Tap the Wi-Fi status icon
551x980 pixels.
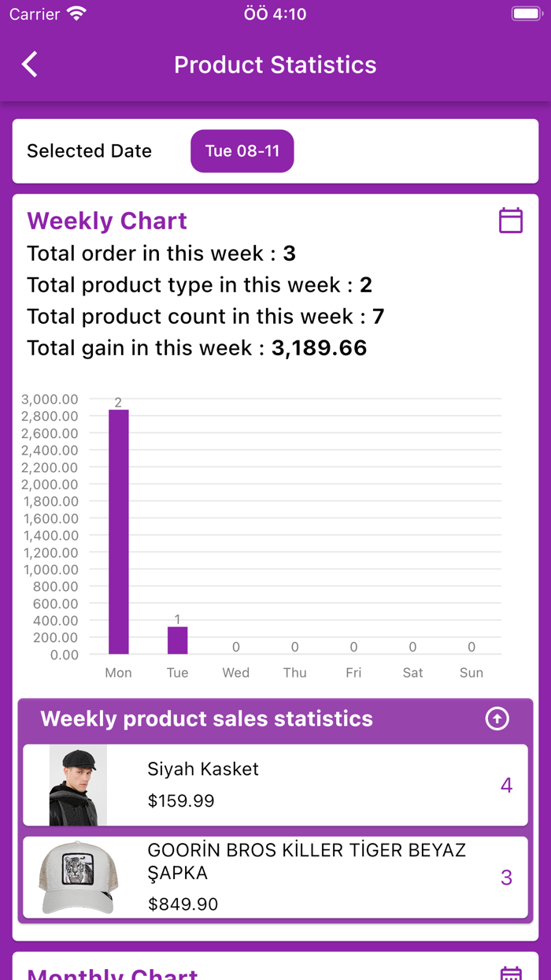click(x=76, y=14)
